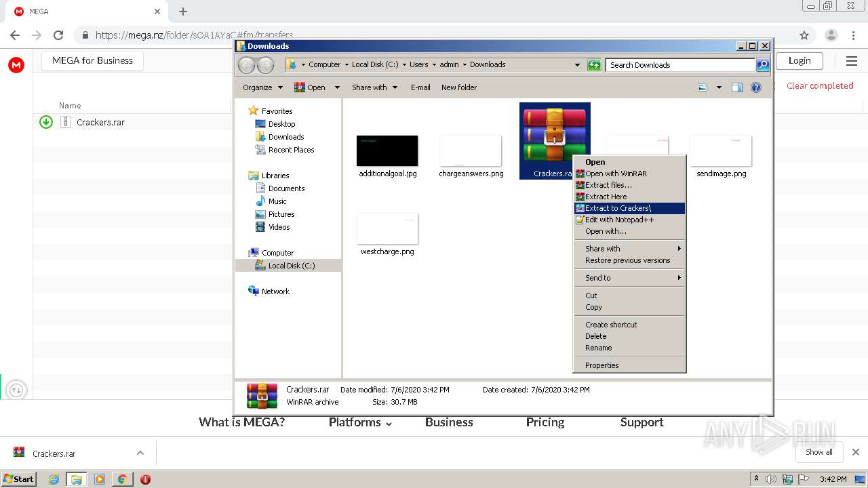Reload the MEGA page

pos(58,35)
